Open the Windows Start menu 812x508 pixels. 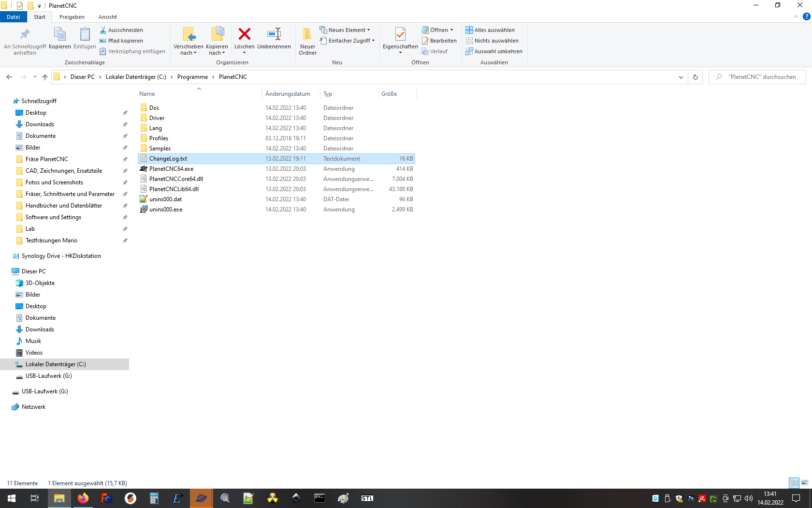coord(12,498)
